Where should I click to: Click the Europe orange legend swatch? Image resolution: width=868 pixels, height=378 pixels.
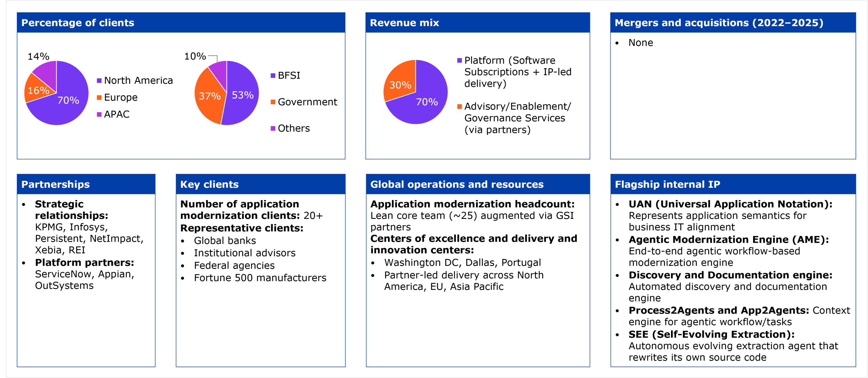[99, 98]
